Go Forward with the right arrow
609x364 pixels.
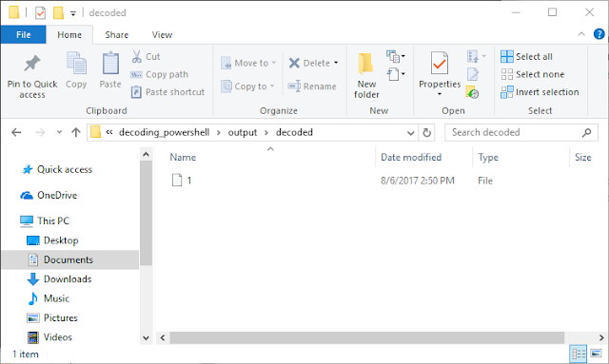(x=40, y=133)
